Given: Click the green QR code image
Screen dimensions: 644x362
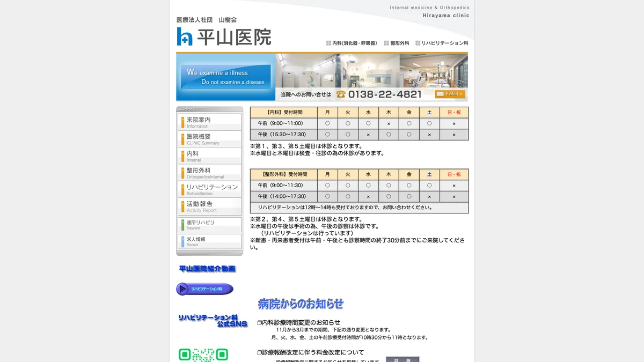Looking at the screenshot, I should pyautogui.click(x=203, y=355).
